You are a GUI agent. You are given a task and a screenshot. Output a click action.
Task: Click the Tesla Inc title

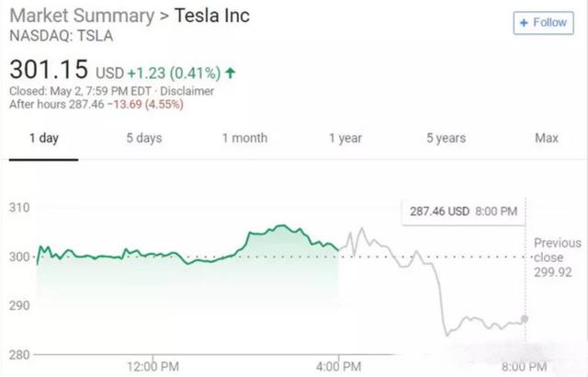tap(210, 17)
